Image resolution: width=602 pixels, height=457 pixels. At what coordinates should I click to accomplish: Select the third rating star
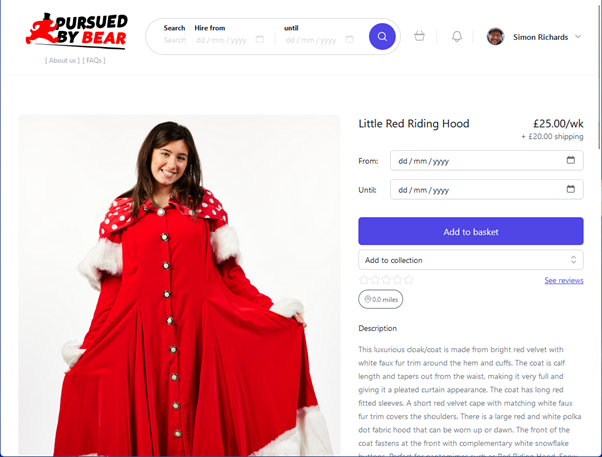pos(386,280)
